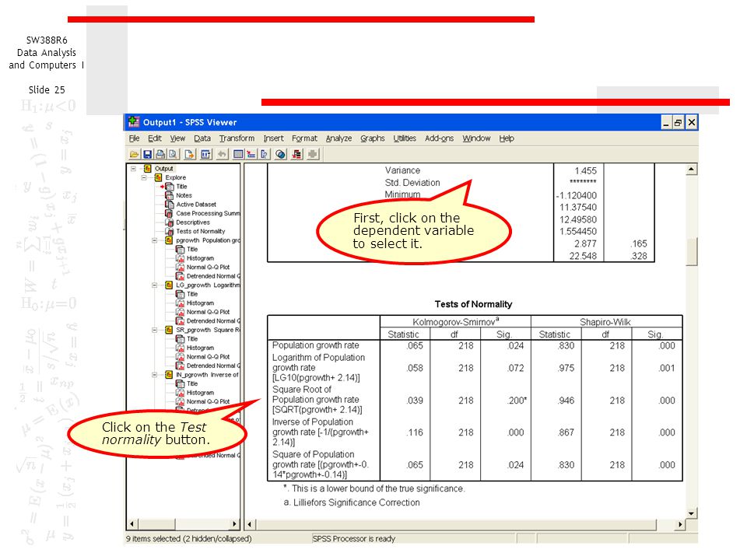This screenshot has height=560, width=747.
Task: Open the Utilities menu
Action: click(x=405, y=138)
